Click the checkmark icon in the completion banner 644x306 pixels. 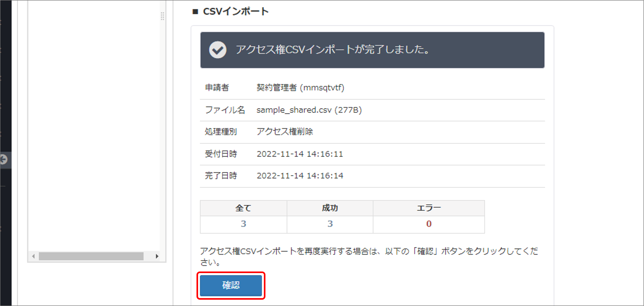217,50
